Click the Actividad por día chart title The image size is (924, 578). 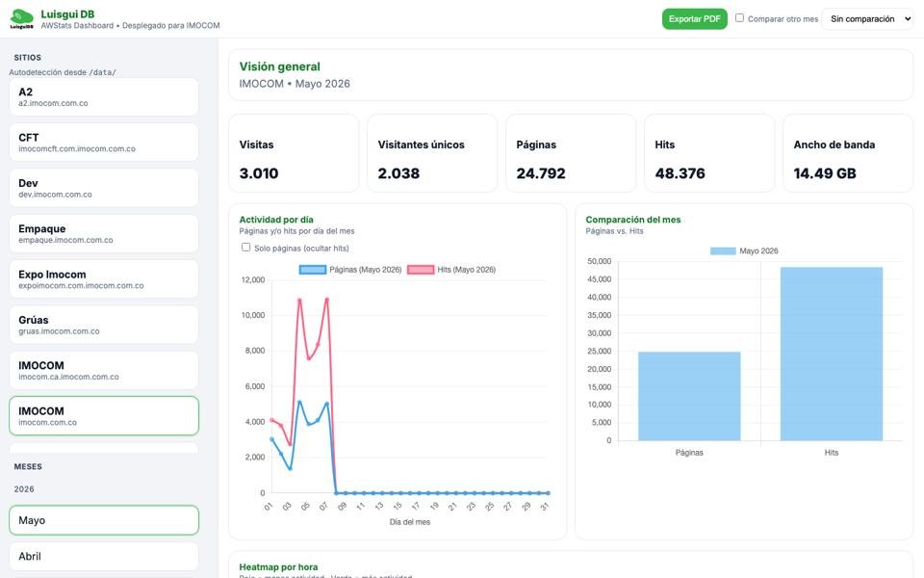click(x=276, y=220)
